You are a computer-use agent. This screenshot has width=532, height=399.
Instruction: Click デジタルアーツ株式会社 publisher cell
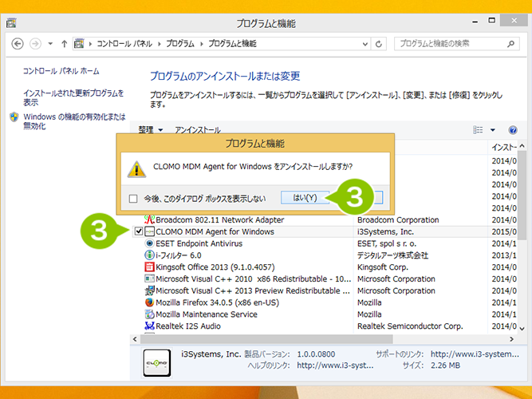[x=392, y=255]
